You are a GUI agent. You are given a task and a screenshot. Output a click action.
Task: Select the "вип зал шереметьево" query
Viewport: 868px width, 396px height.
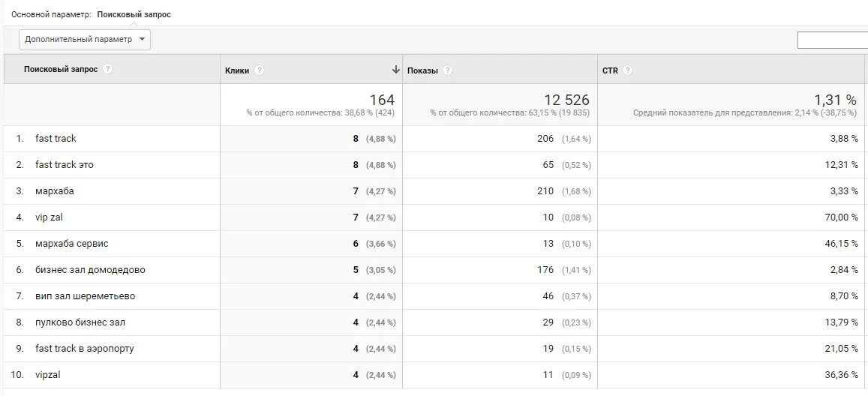point(86,296)
